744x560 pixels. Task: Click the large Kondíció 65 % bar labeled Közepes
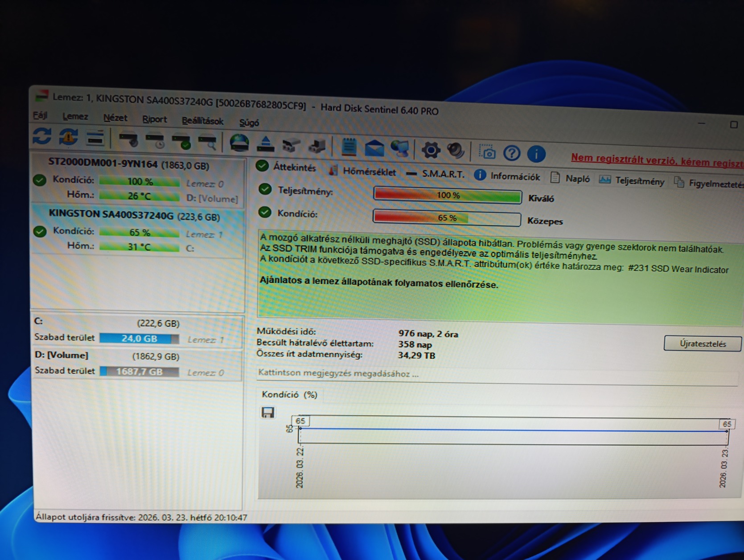[x=447, y=217]
